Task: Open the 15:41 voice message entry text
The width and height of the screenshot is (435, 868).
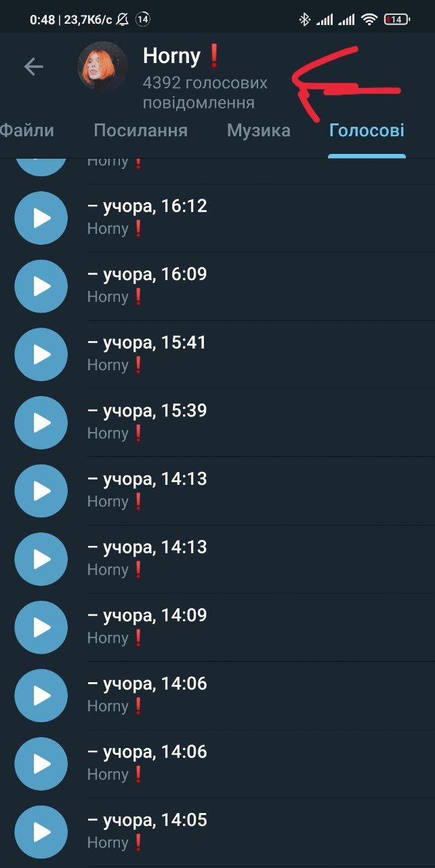Action: click(147, 353)
